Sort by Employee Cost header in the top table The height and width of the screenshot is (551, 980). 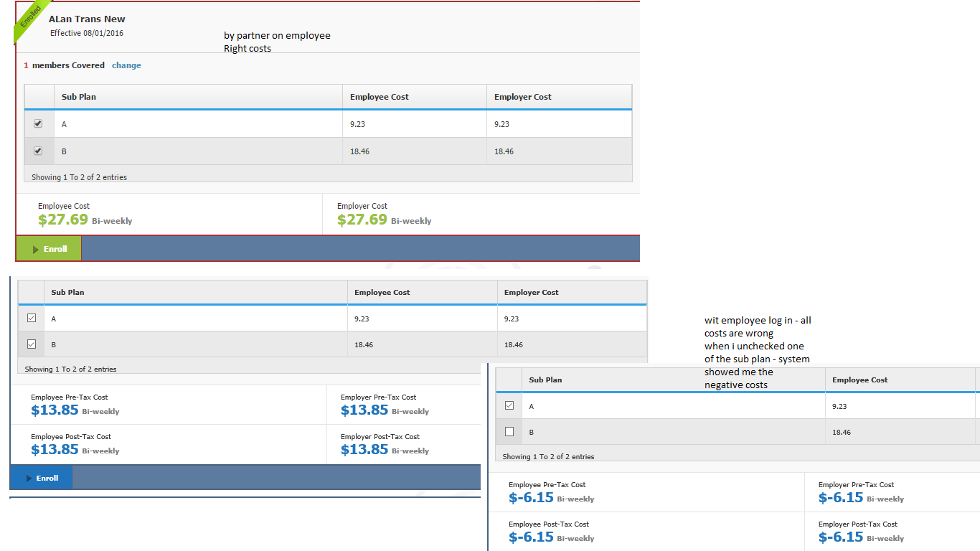(379, 97)
